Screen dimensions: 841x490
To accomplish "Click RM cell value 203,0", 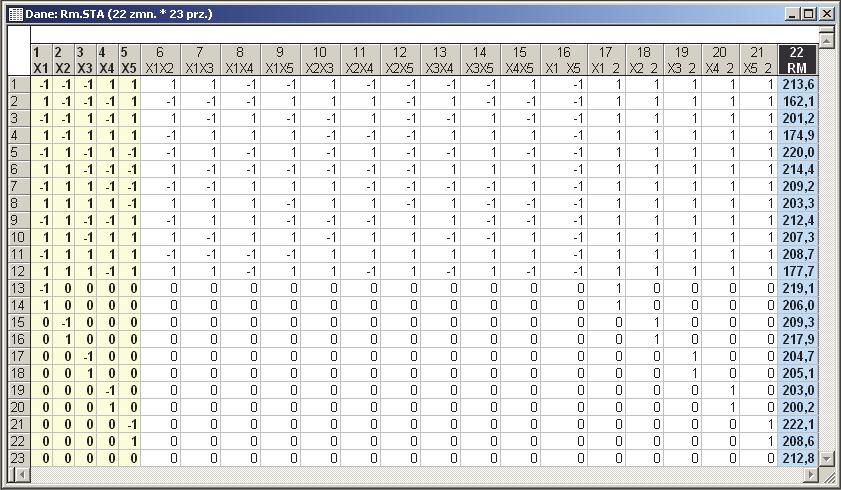I will pyautogui.click(x=798, y=390).
